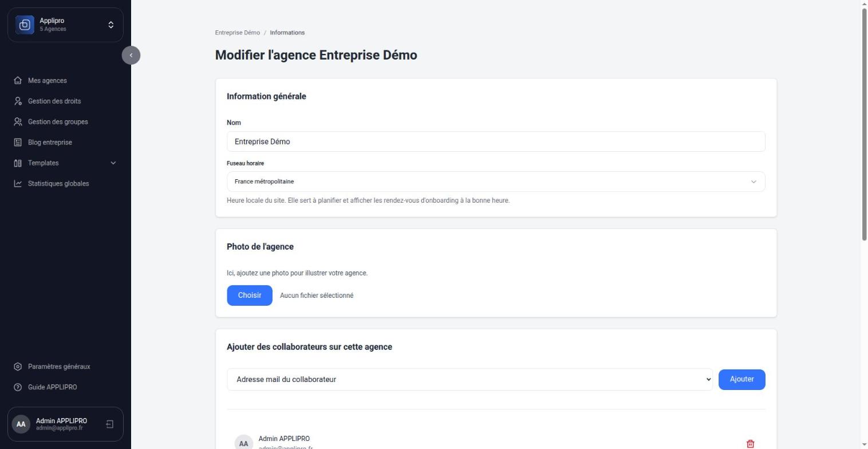Image resolution: width=868 pixels, height=449 pixels.
Task: Focus the Nom input field
Action: (x=496, y=141)
